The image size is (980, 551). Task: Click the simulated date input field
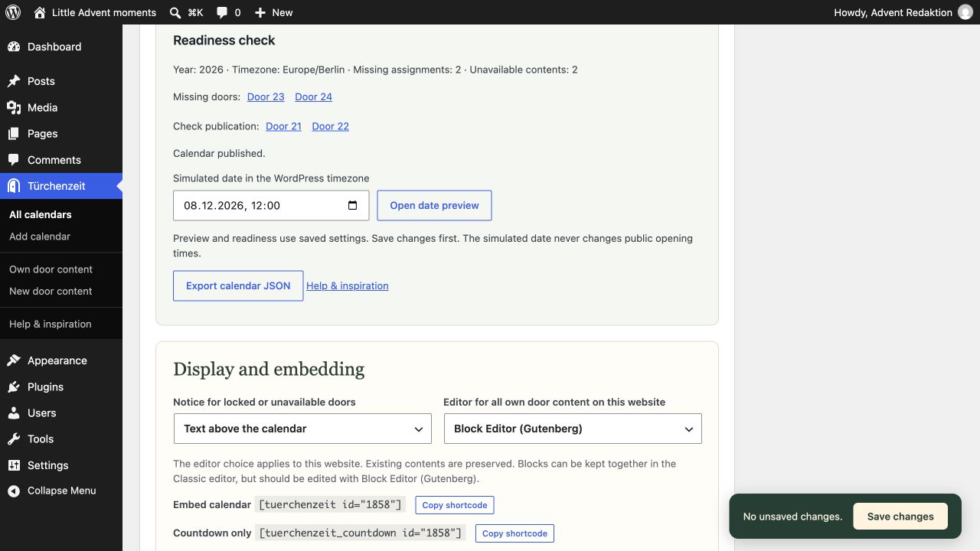pos(271,205)
